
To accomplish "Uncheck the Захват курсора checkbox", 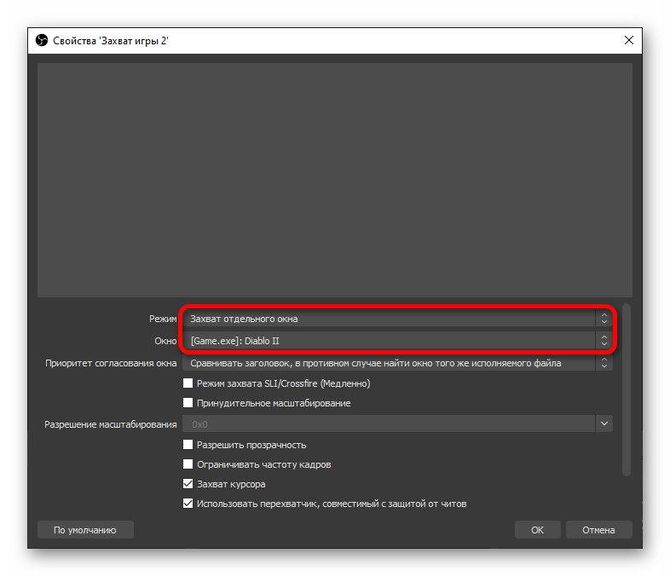I will click(188, 484).
